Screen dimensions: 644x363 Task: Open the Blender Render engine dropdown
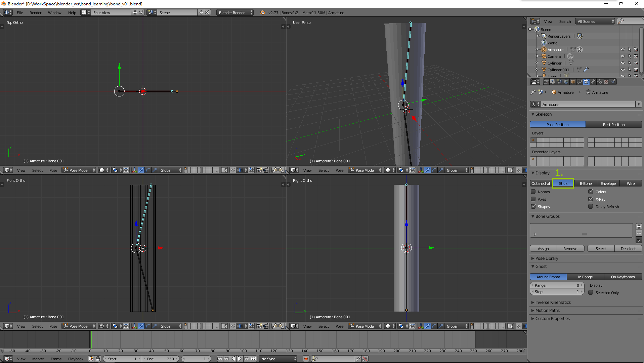pos(235,12)
